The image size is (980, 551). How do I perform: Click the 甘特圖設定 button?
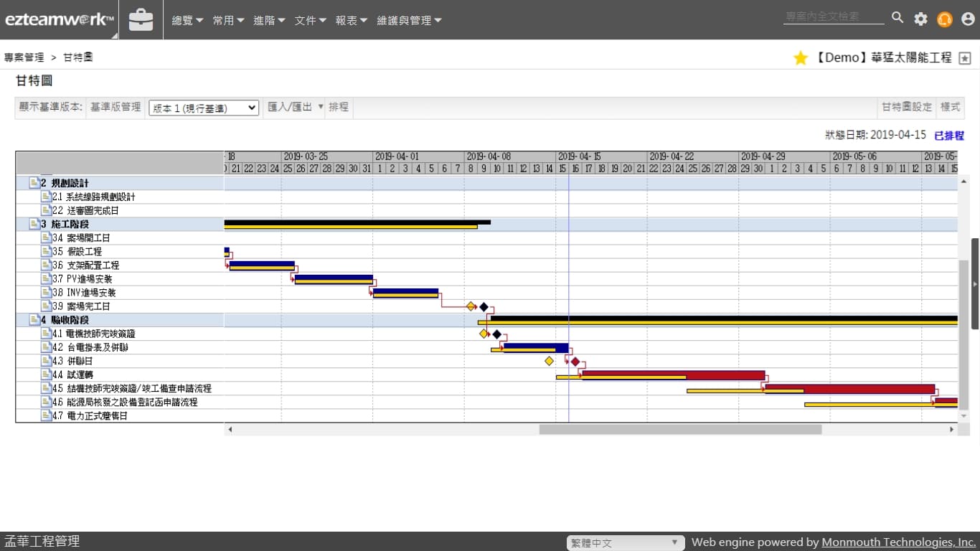click(907, 107)
